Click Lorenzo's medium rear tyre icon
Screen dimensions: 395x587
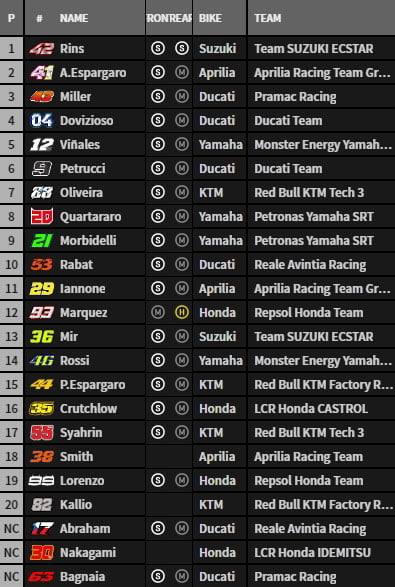[182, 480]
